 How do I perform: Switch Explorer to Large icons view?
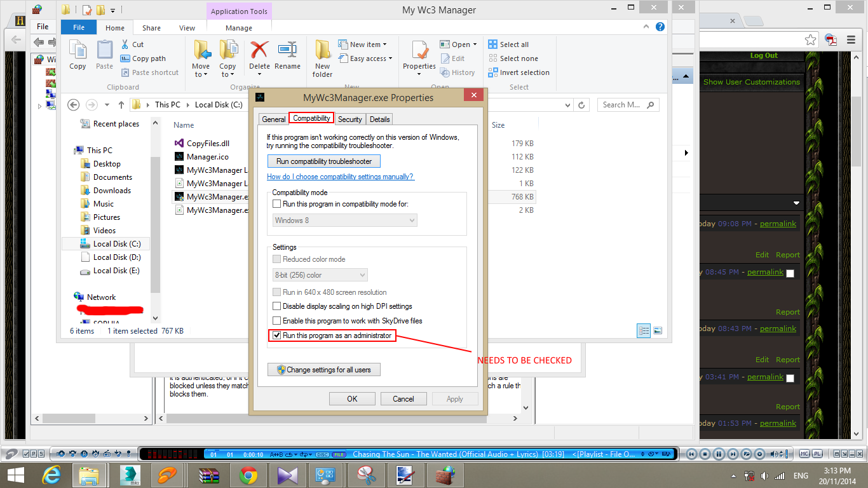point(658,330)
